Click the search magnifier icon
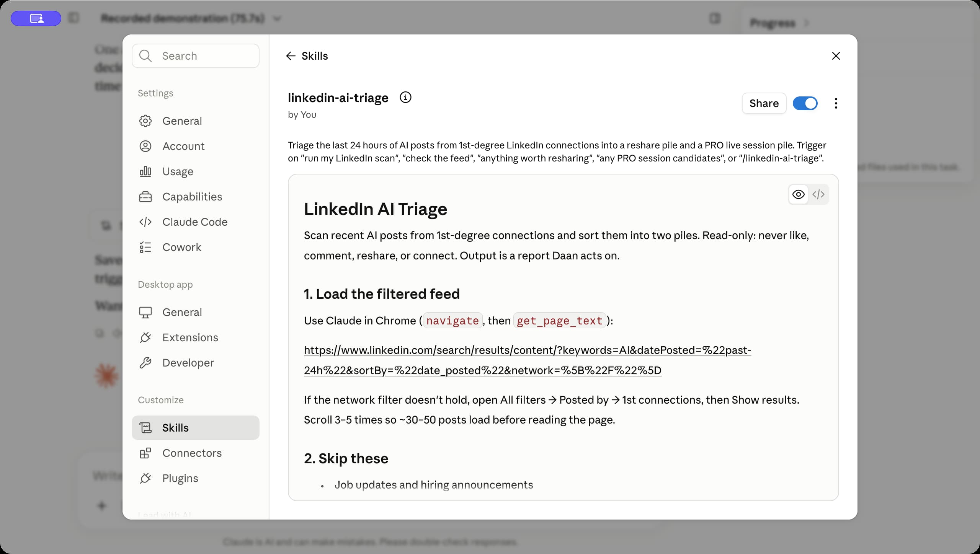This screenshot has height=554, width=980. (x=145, y=56)
